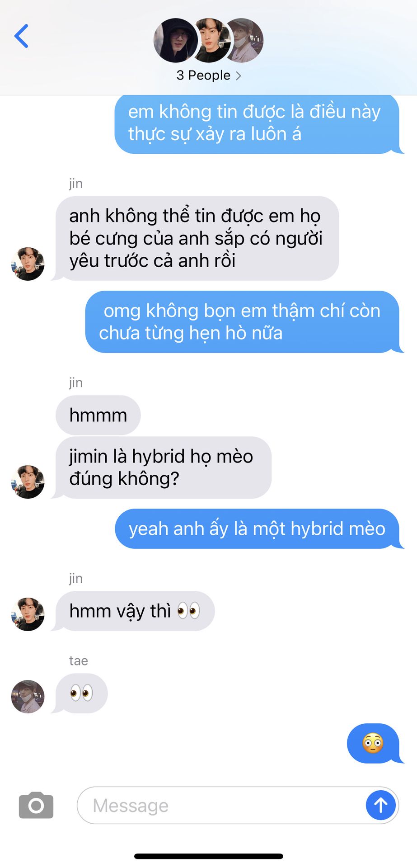Tap the 'yeah anh ấy là một hybrid mèo' bubble
This screenshot has height=868, width=417.
(x=258, y=528)
